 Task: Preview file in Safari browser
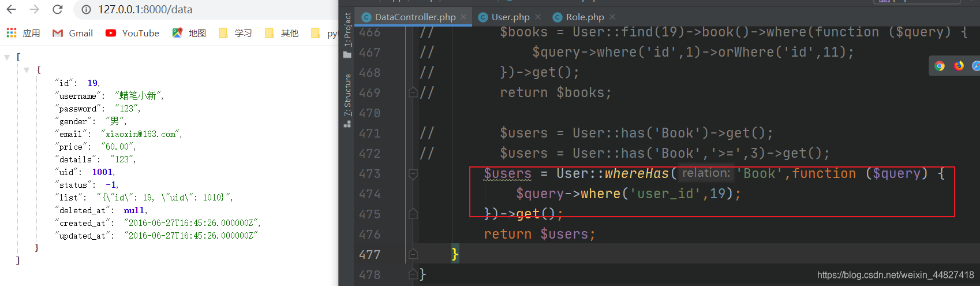coord(976,66)
